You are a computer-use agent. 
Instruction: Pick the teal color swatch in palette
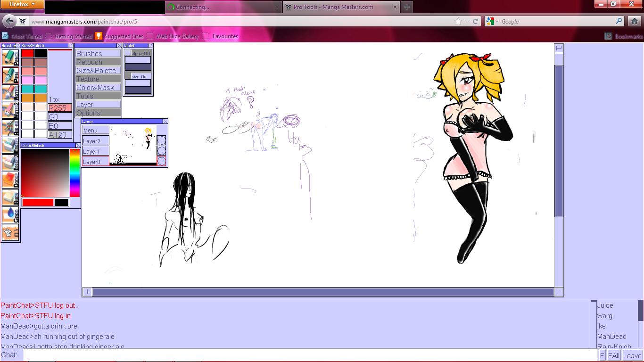[x=28, y=89]
